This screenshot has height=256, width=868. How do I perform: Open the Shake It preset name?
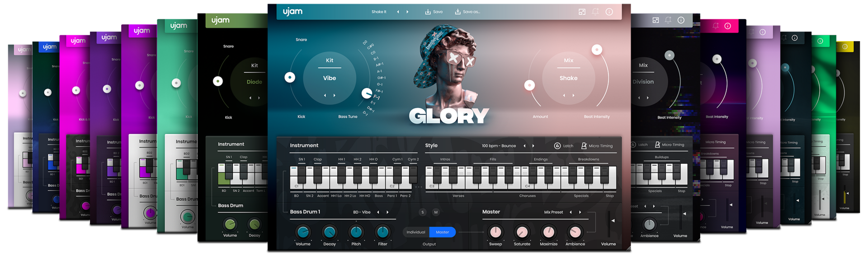379,12
